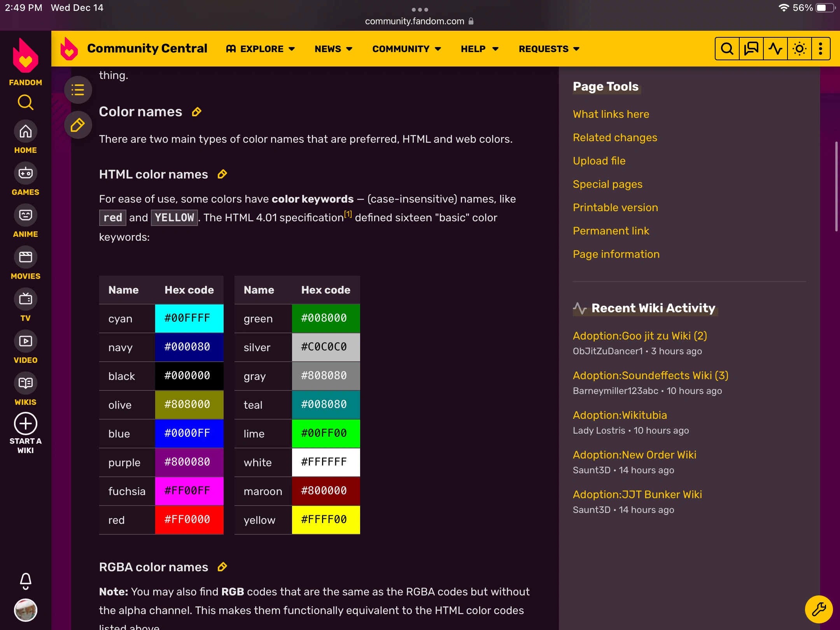
Task: Click the Start a Wiki plus icon
Action: [x=26, y=423]
